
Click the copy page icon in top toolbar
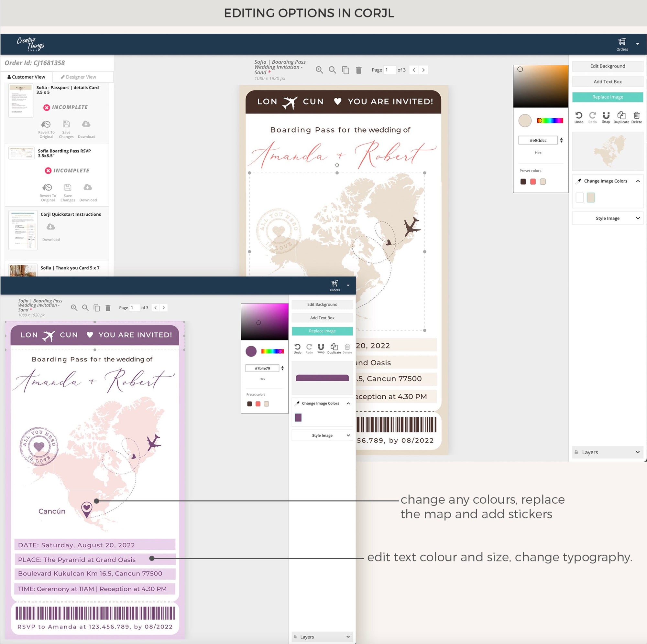point(345,70)
